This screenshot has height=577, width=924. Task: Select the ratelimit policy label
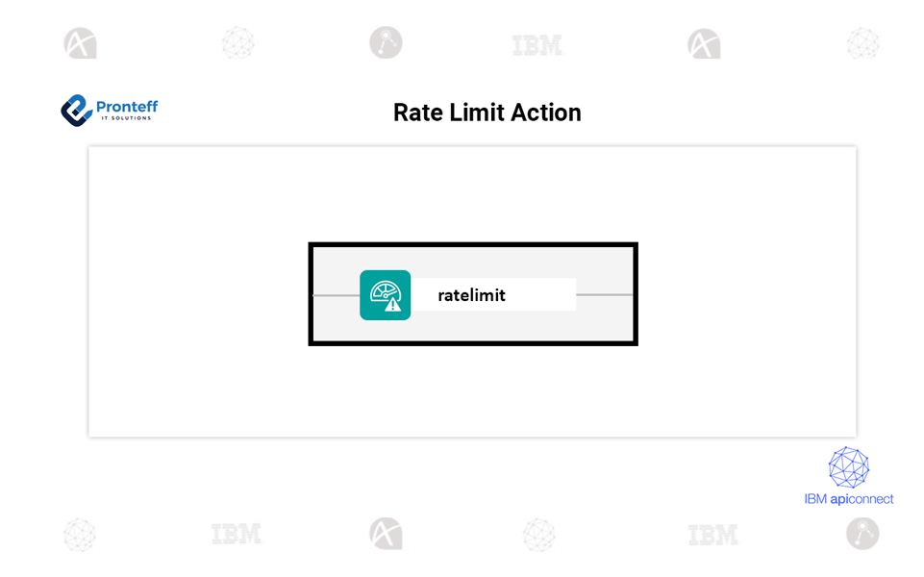coord(471,295)
